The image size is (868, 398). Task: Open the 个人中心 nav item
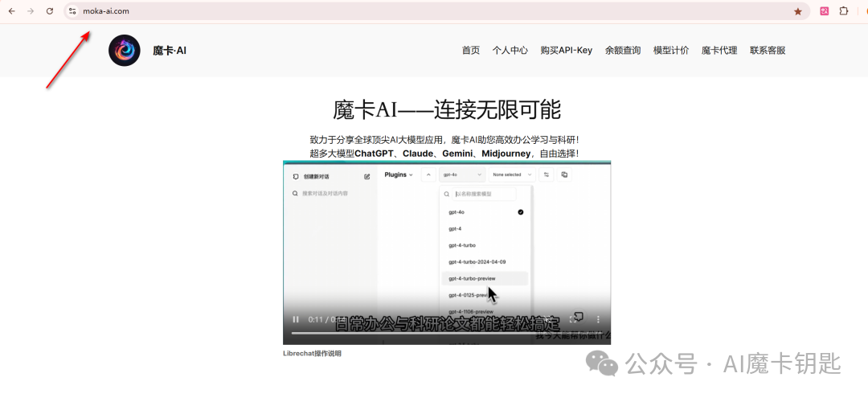pos(510,51)
